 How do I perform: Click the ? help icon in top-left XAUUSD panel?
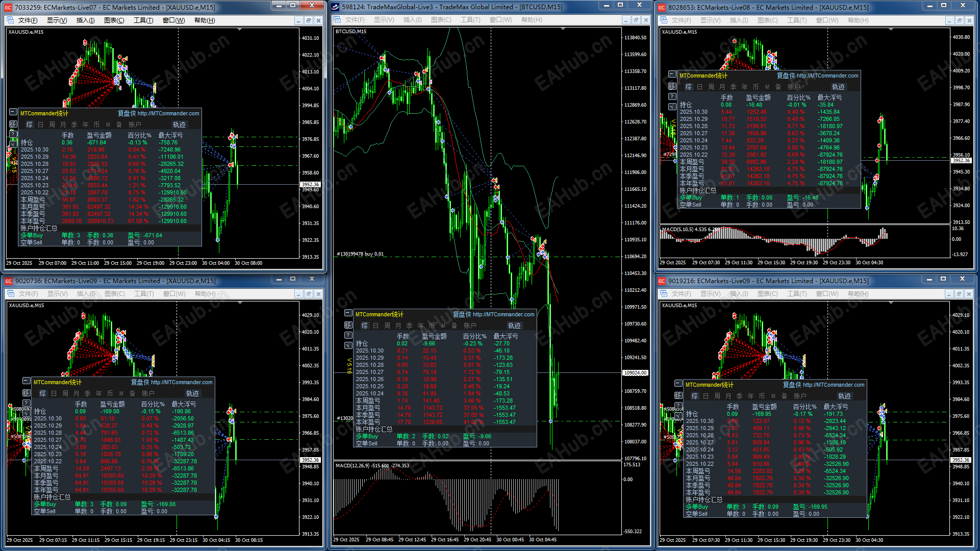coord(13,134)
